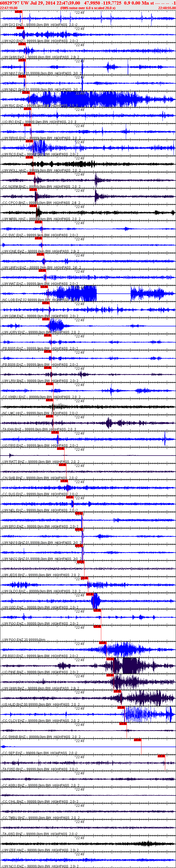The width and height of the screenshot is (176, 868).
Task: Click red pick marker on CC SEP trace
Action: pos(137,740)
